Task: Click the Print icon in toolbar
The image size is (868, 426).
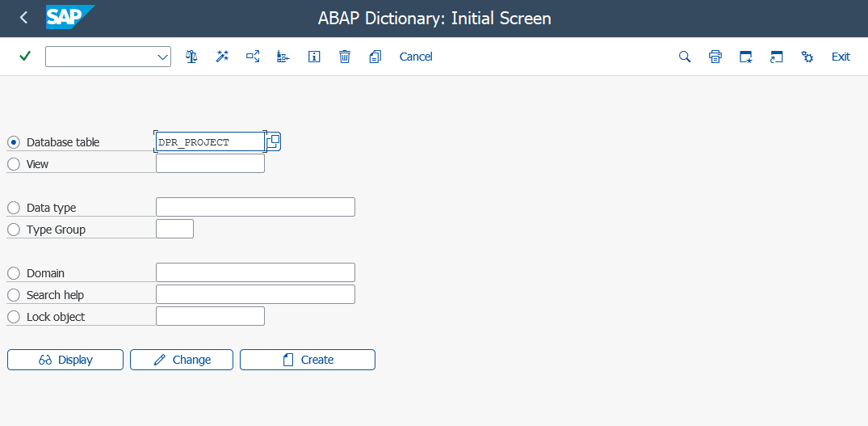Action: (x=715, y=57)
